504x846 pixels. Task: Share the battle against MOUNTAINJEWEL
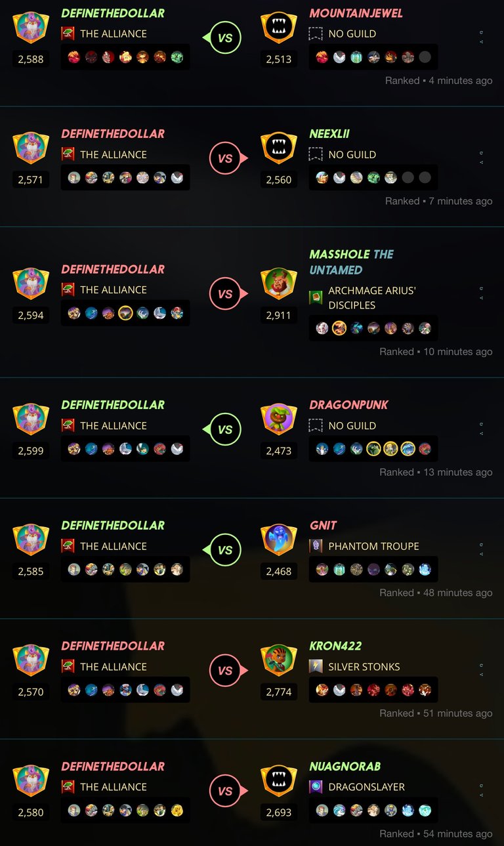(482, 41)
